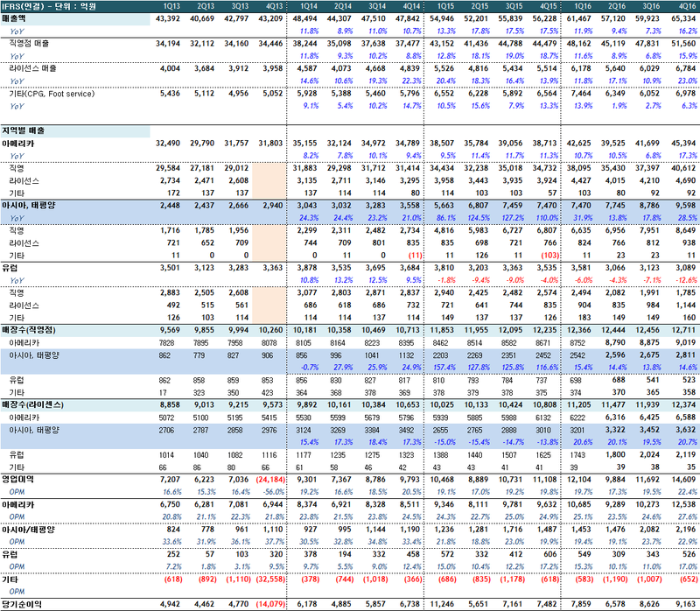Select the 4Q14 column header
The height and width of the screenshot is (611, 700).
[x=411, y=6]
